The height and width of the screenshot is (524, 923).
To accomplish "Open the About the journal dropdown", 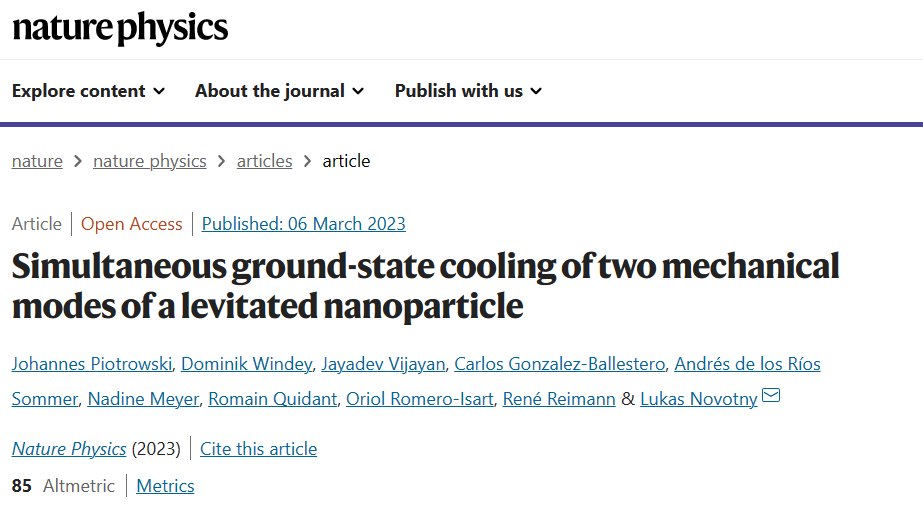I will [280, 91].
